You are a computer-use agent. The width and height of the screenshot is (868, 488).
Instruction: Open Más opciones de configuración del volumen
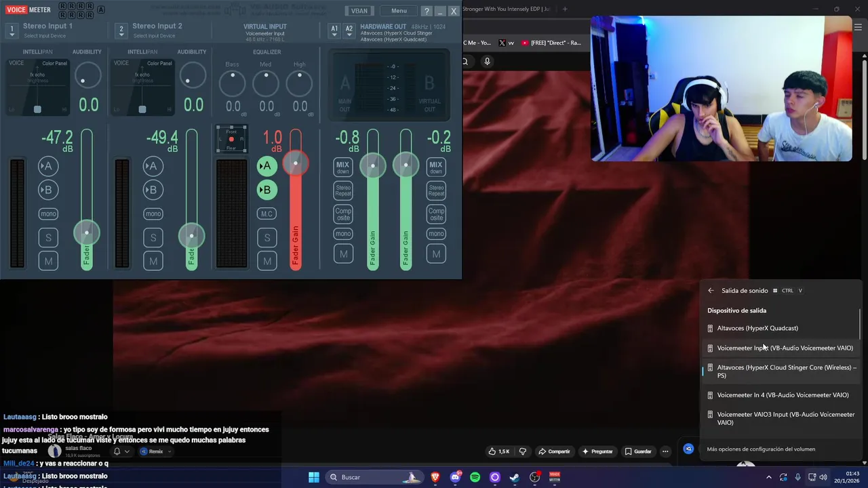(761, 449)
